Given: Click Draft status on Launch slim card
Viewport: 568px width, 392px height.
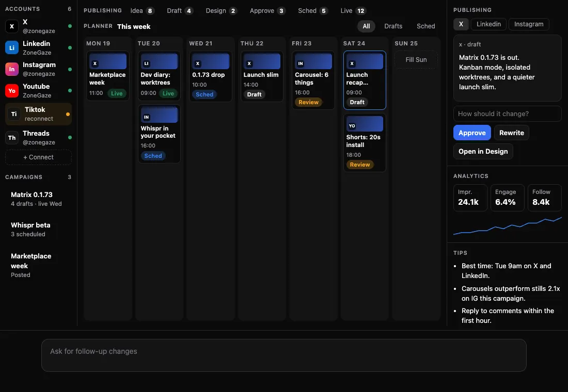Looking at the screenshot, I should pos(254,94).
